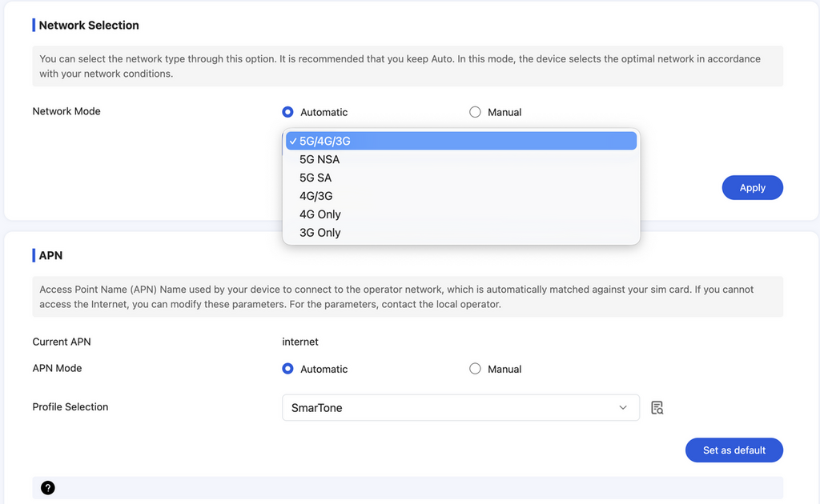Click the chevron arrow in Profile Selection
Screen dimensions: 820x504
coord(623,407)
